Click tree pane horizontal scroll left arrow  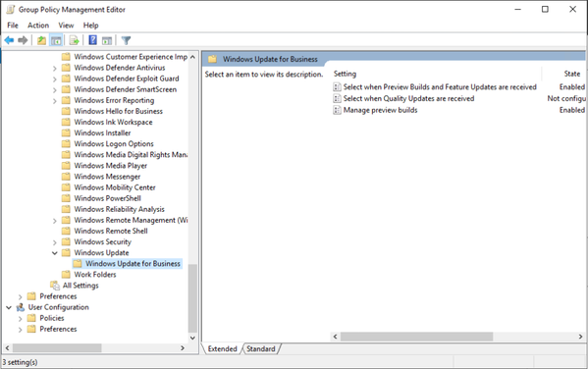point(7,348)
